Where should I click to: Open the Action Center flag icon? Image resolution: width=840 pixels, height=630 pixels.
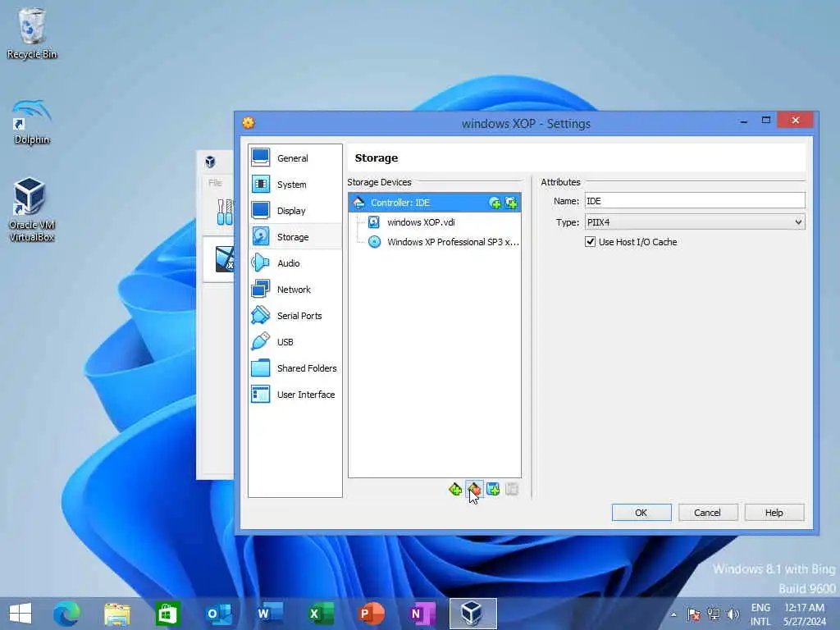tap(694, 614)
